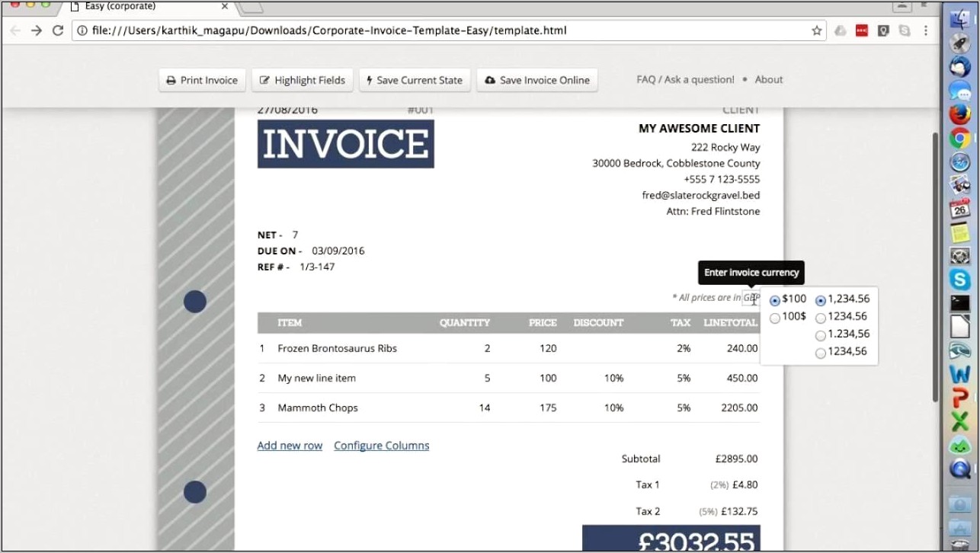Select the $100 currency symbol position
980x553 pixels.
coord(775,300)
